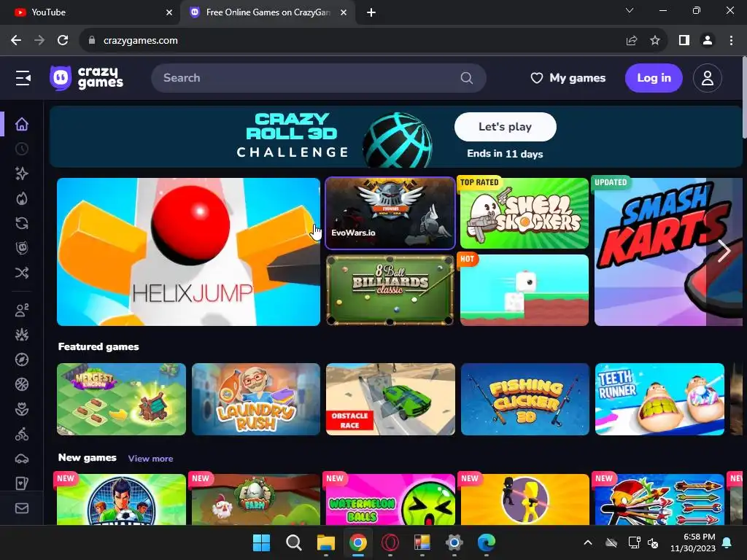Open bike category icon in sidebar

click(x=21, y=435)
